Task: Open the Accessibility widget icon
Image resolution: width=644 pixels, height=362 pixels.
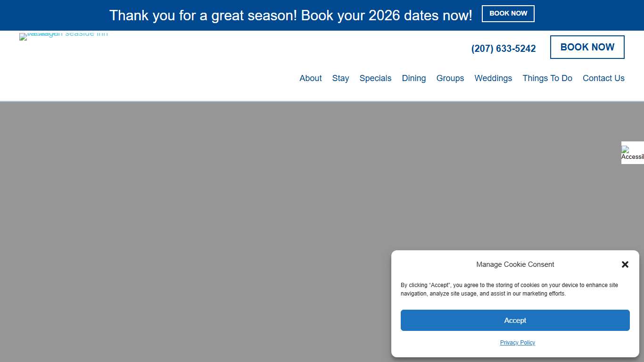Action: click(x=633, y=153)
